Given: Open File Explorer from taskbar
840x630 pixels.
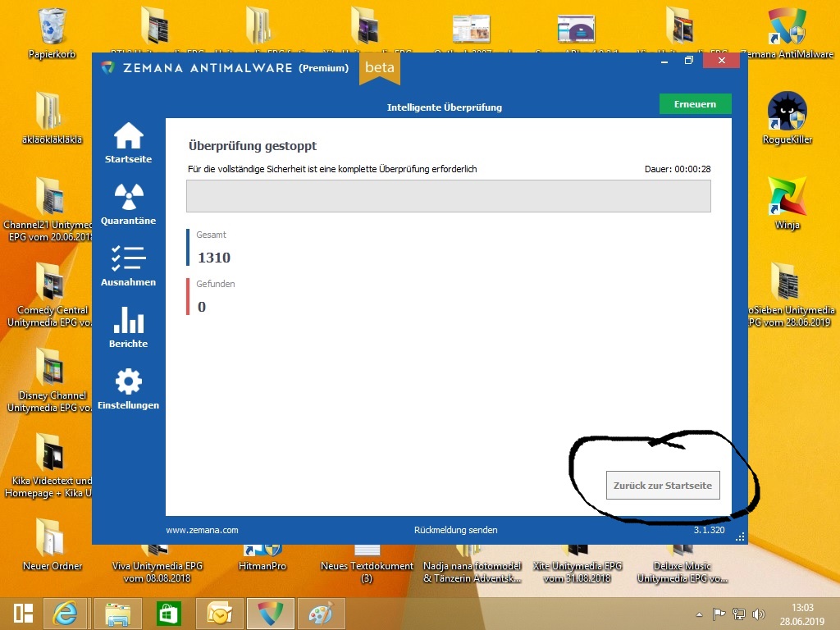Looking at the screenshot, I should (x=118, y=614).
